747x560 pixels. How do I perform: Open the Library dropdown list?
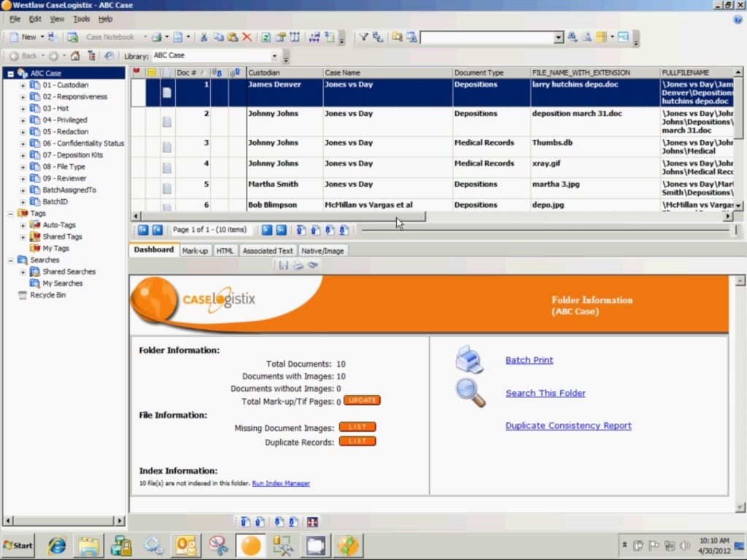pyautogui.click(x=274, y=56)
